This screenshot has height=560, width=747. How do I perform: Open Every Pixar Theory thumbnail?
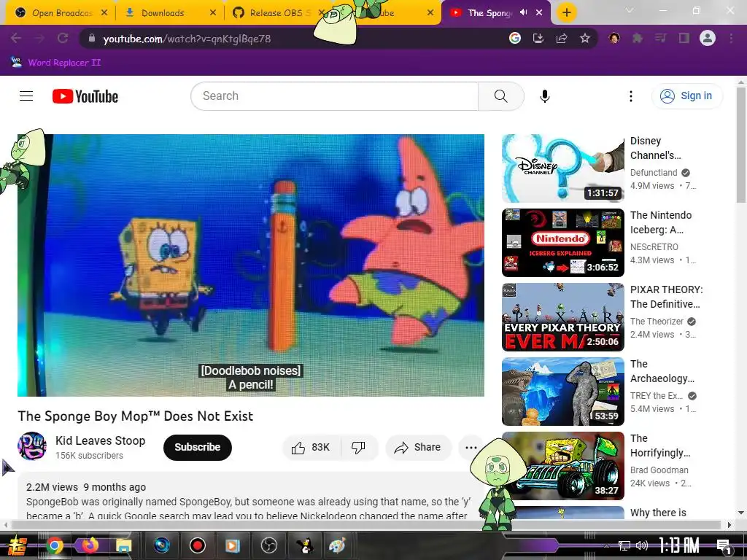(x=562, y=317)
